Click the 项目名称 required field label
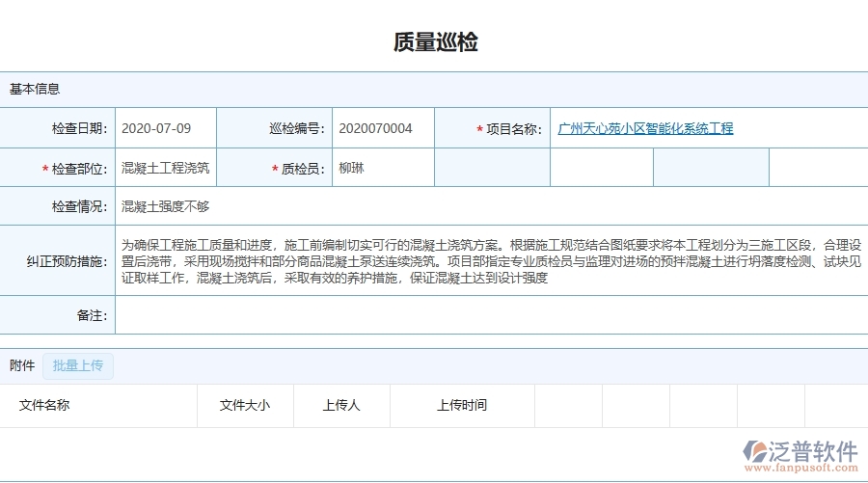The height and width of the screenshot is (483, 868). coord(513,129)
